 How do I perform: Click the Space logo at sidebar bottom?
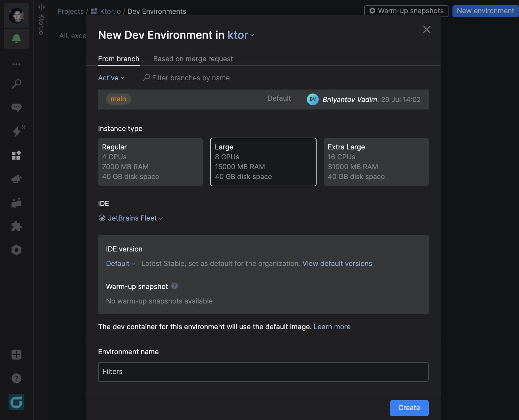[16, 402]
